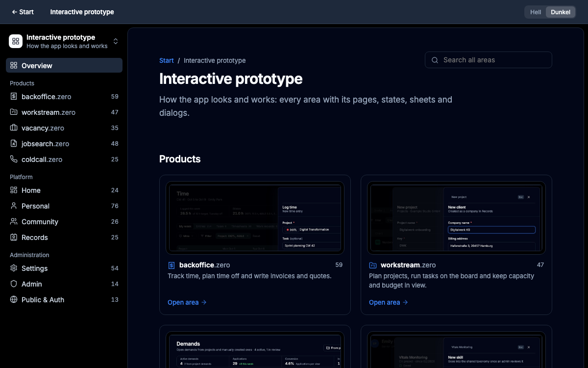Click the Platform label in sidebar
The height and width of the screenshot is (368, 588).
[x=21, y=177]
